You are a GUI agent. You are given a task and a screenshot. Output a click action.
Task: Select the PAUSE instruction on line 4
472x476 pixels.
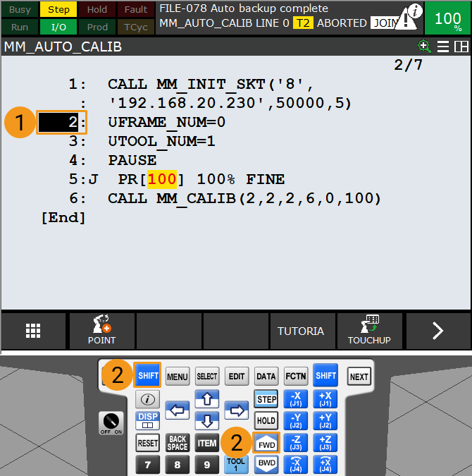pos(132,160)
